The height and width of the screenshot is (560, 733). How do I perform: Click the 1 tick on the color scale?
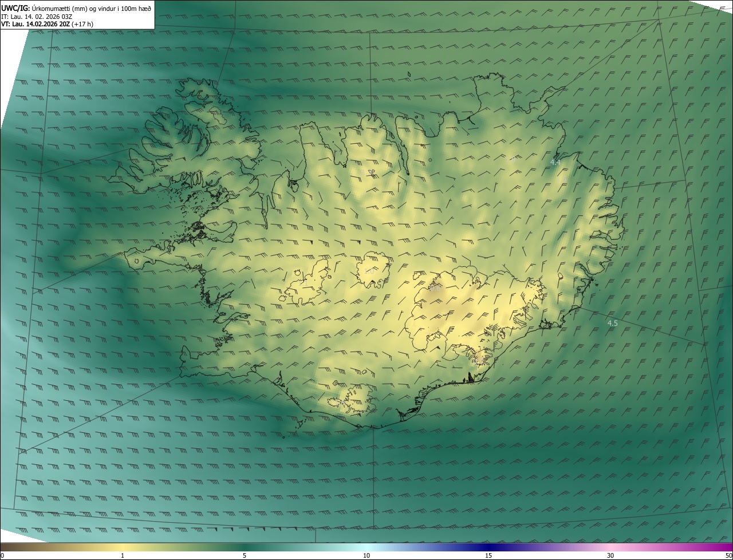123,555
